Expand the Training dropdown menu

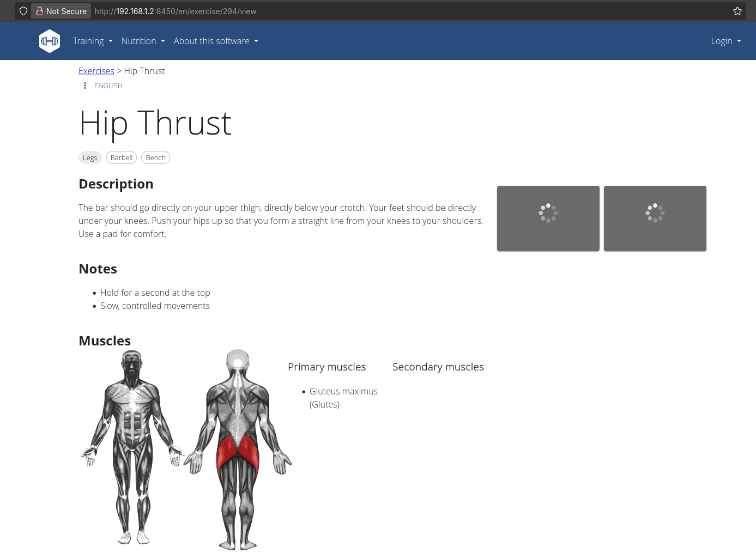(x=93, y=41)
